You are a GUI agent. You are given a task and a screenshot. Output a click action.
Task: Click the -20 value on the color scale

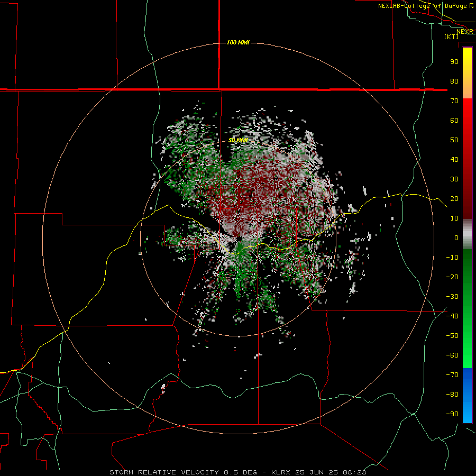452,277
